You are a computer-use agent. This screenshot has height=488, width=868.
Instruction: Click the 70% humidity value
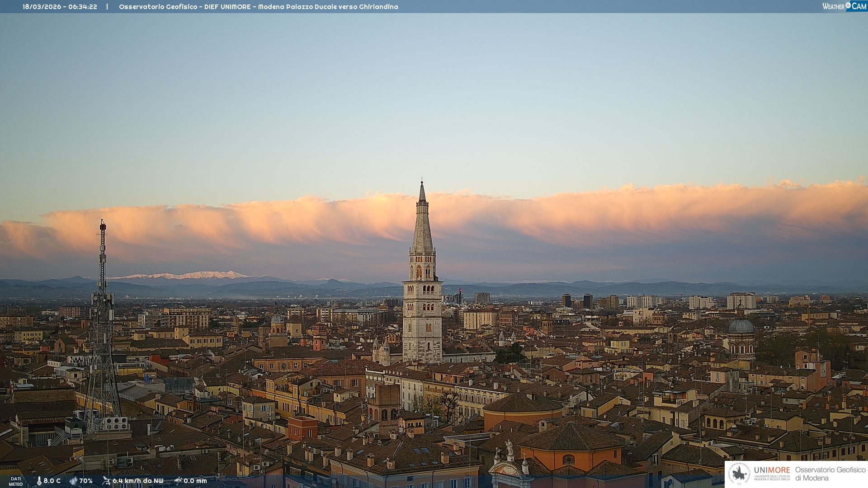coord(86,481)
